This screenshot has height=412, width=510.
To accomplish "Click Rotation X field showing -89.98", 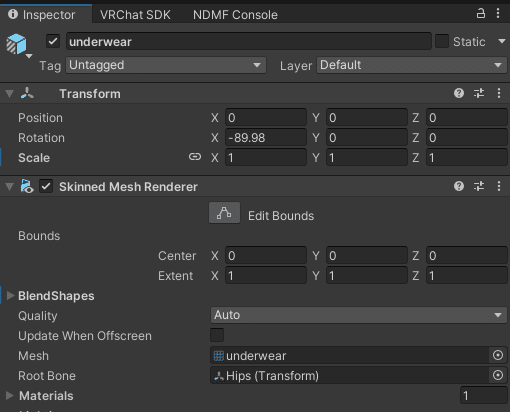I will click(x=266, y=137).
